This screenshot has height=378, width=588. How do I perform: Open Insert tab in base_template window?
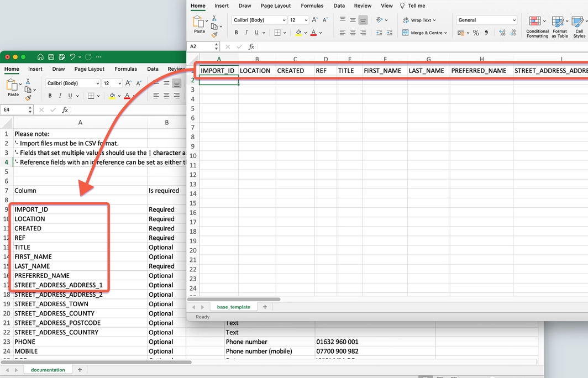pyautogui.click(x=221, y=6)
